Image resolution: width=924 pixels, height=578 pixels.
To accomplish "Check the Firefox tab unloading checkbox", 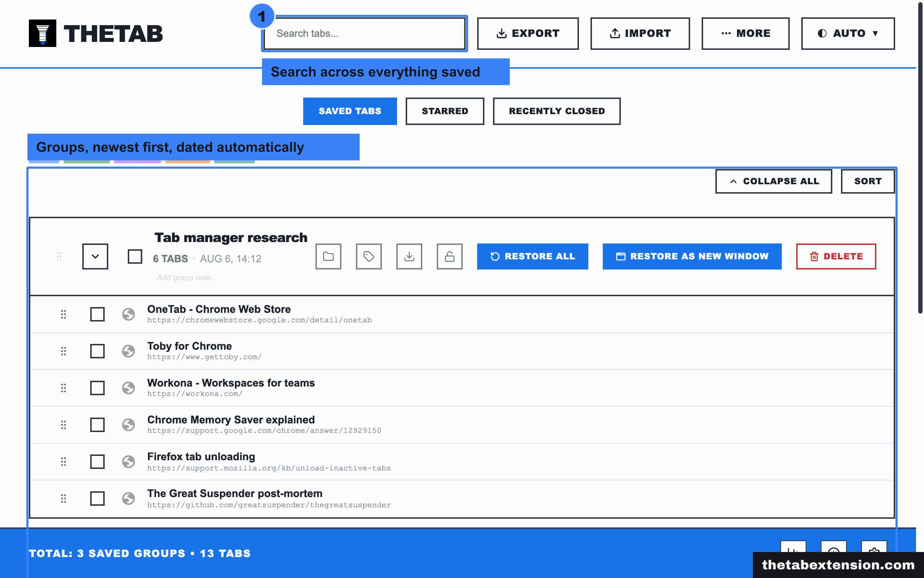I will pyautogui.click(x=97, y=462).
